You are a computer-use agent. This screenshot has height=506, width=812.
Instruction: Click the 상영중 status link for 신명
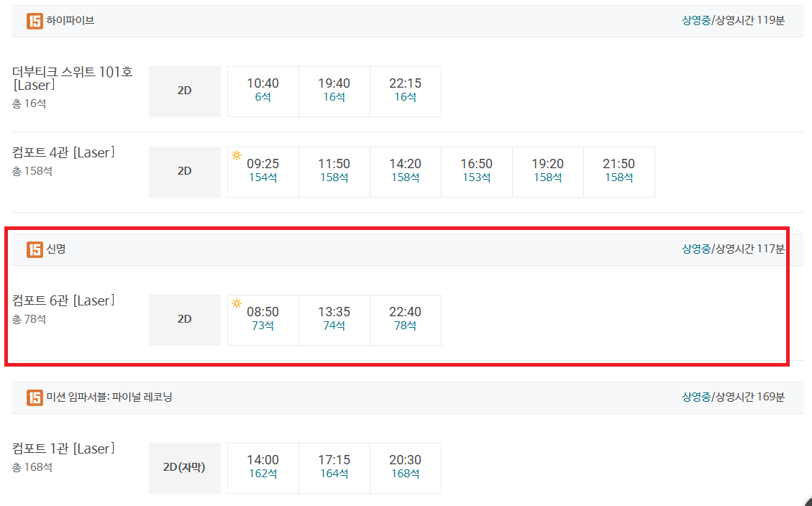tap(695, 249)
